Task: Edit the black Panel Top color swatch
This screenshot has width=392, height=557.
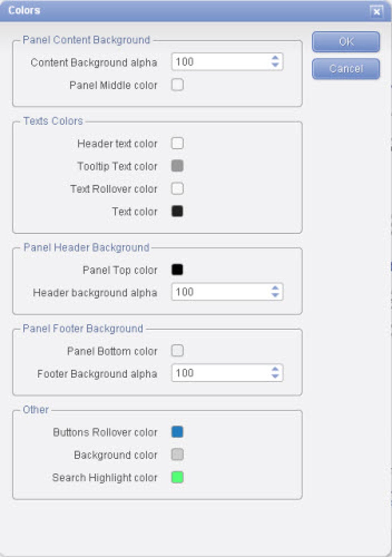Action: point(177,270)
